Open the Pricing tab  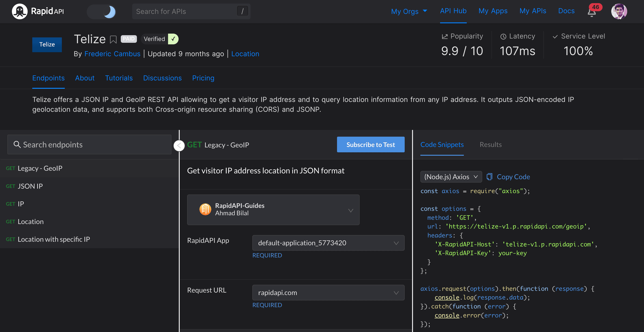(203, 78)
